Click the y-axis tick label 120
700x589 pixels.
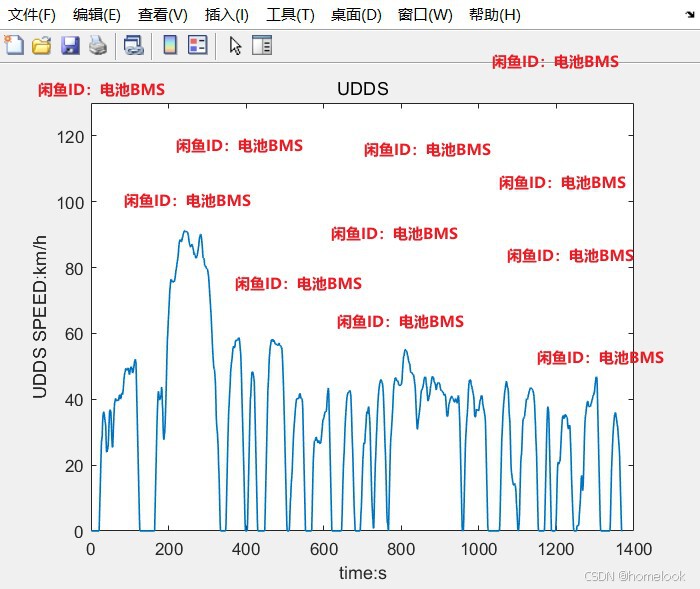click(x=70, y=137)
